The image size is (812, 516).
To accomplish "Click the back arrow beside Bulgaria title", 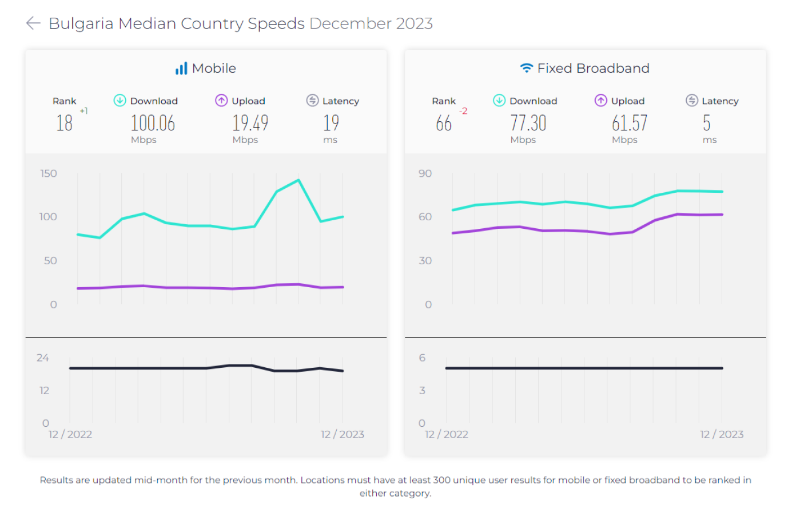I will pos(33,23).
